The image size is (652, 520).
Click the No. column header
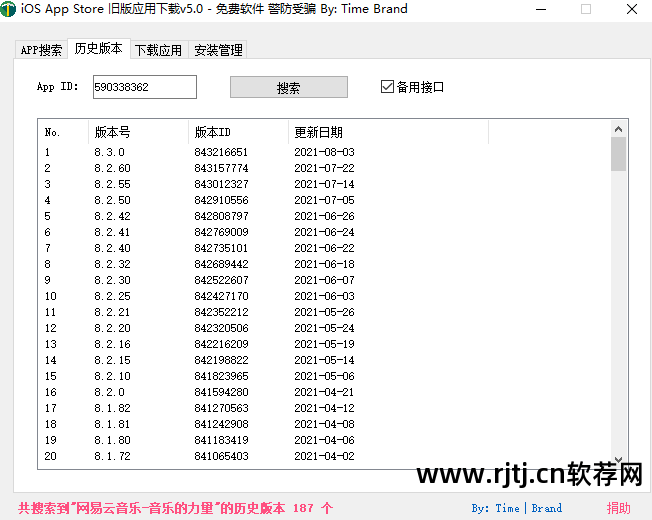point(63,132)
